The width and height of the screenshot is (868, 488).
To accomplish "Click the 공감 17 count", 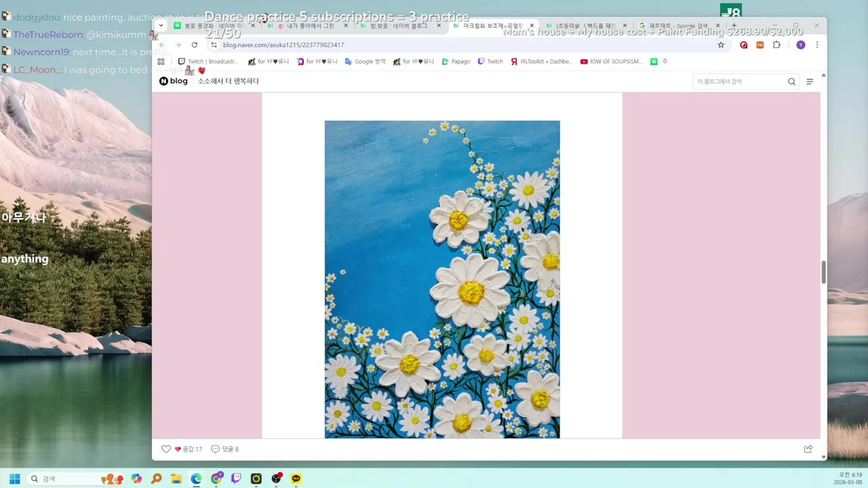I will [189, 449].
